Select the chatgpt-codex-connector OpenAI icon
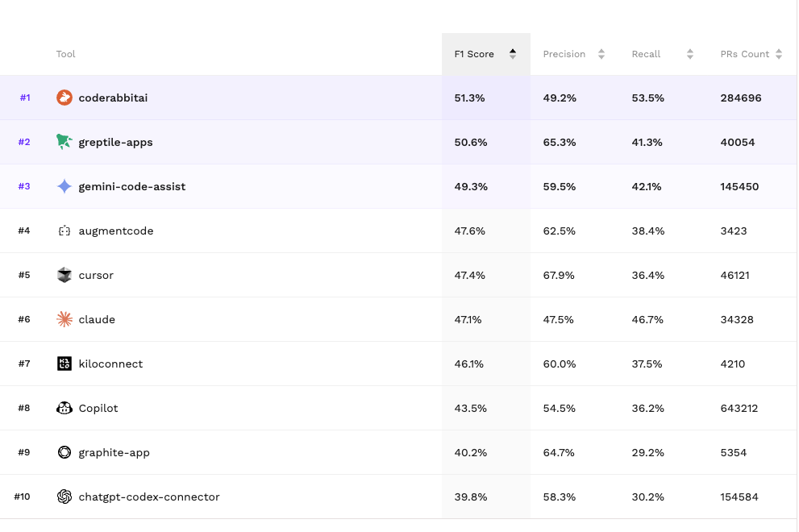 point(65,497)
